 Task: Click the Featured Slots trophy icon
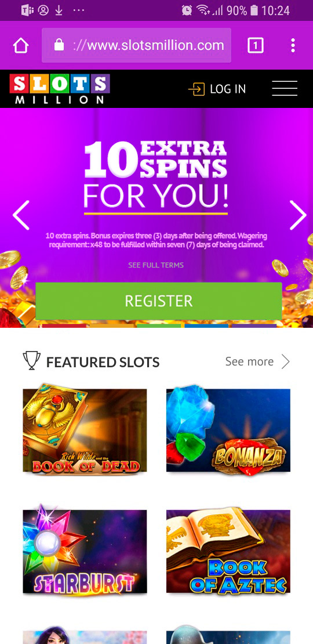31,361
